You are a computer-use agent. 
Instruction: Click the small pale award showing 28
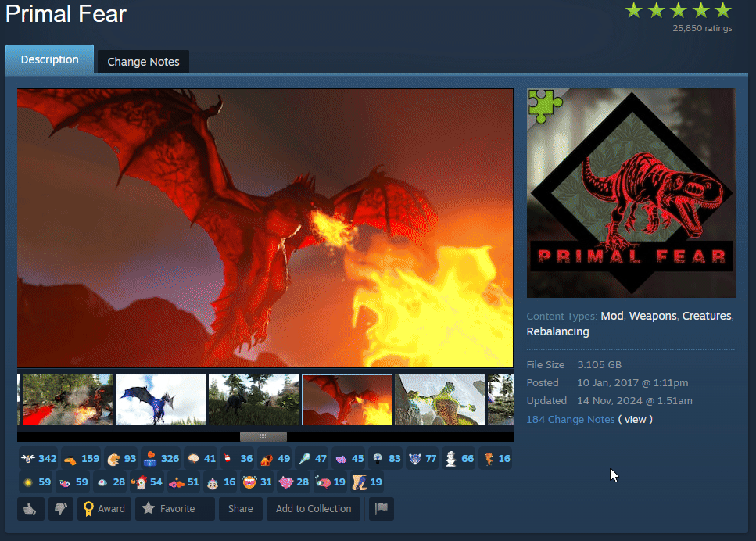(110, 482)
